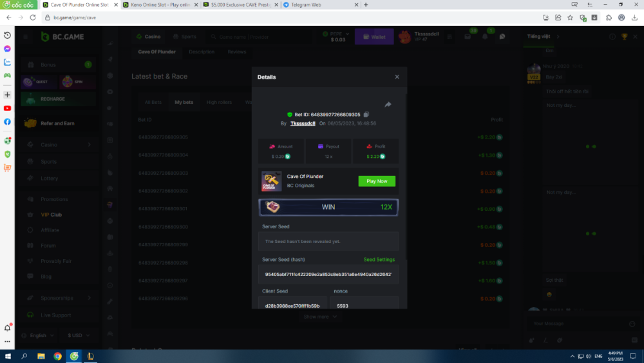This screenshot has height=363, width=644.
Task: Click the notification bell icon in header
Action: 485,37
